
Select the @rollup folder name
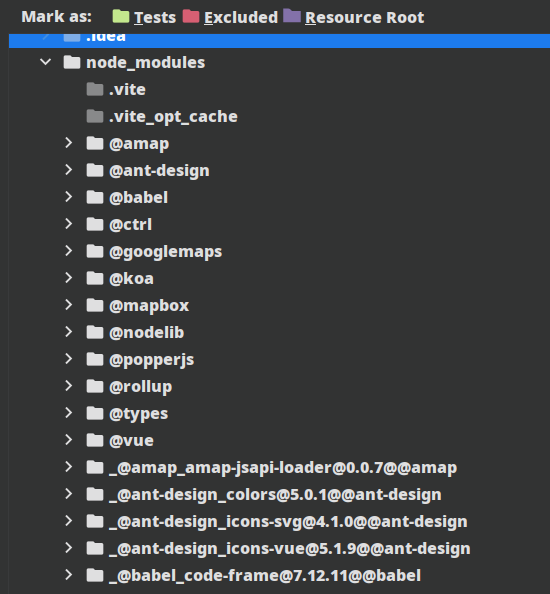coord(141,387)
